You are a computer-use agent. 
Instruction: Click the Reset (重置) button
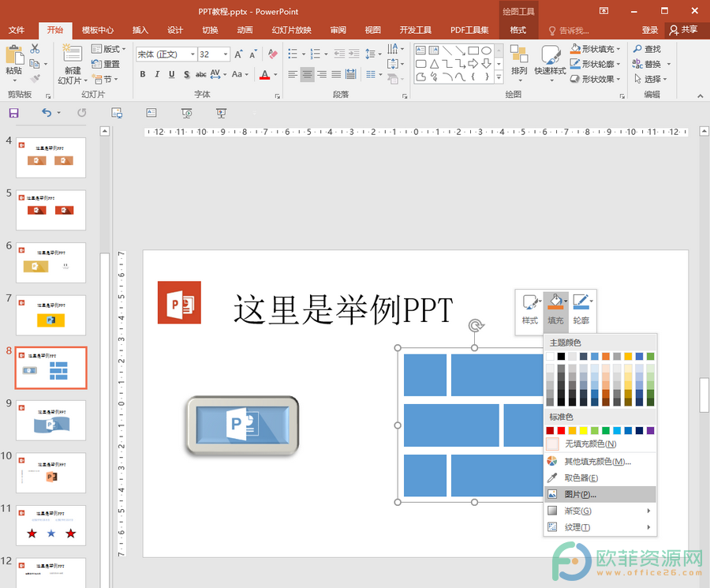point(106,64)
